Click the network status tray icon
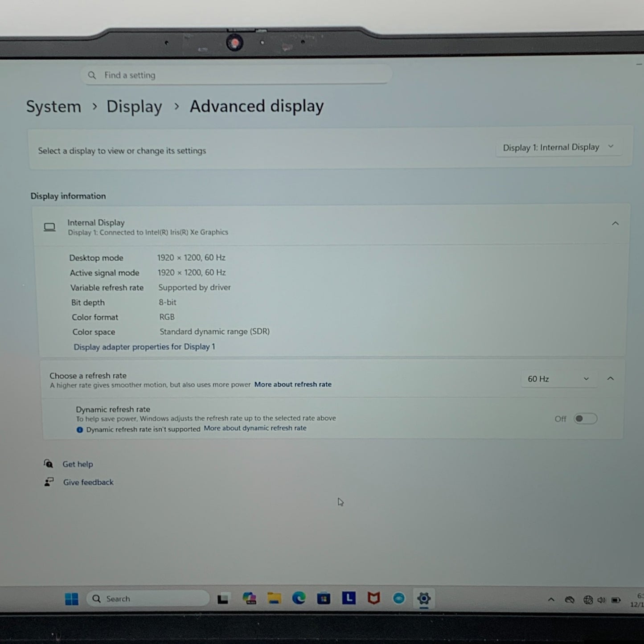Viewport: 644px width, 644px height. [x=588, y=600]
